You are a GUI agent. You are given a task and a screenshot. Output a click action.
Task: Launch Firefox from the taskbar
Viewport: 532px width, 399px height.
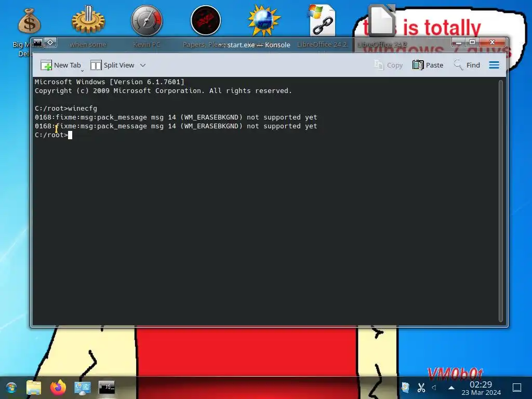coord(58,388)
